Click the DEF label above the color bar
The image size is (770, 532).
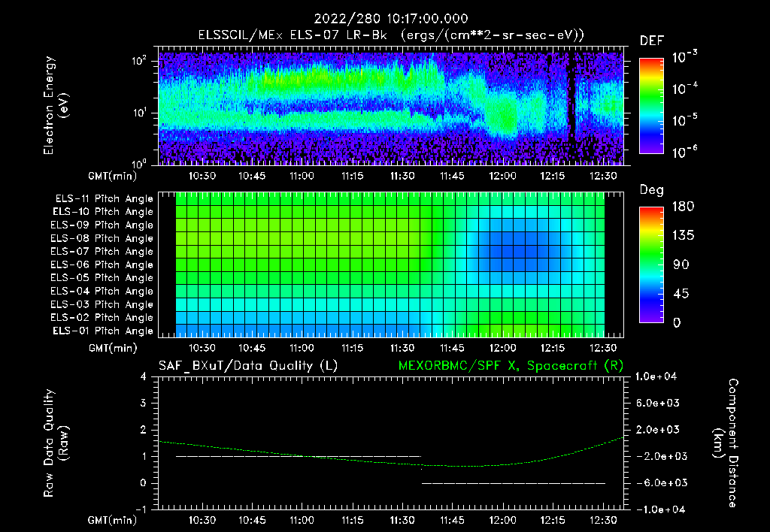652,41
